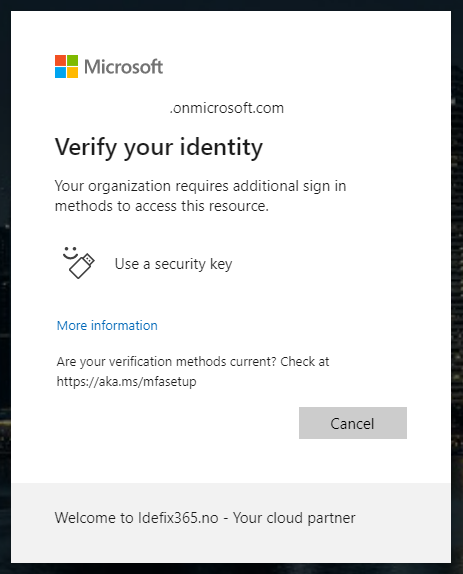Click the dark background outside the dialog
The height and width of the screenshot is (574, 463).
coord(457,293)
